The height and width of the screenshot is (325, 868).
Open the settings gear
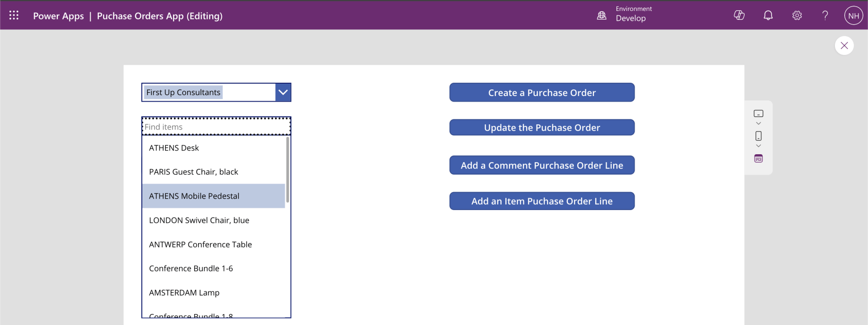pyautogui.click(x=797, y=16)
